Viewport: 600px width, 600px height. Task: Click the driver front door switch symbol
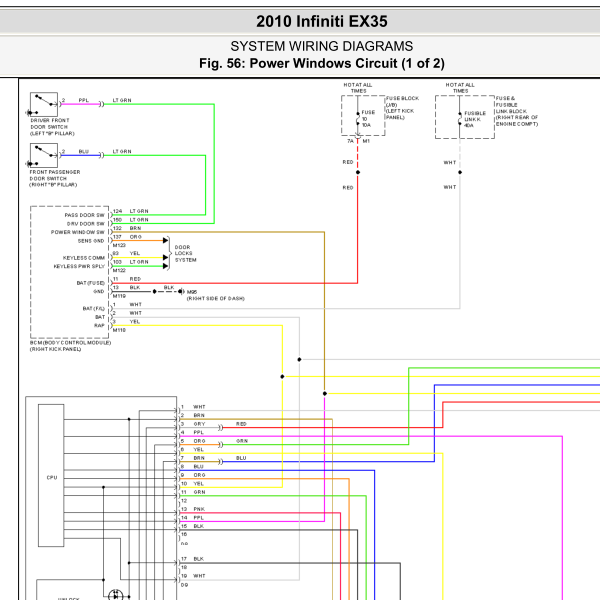pos(44,104)
